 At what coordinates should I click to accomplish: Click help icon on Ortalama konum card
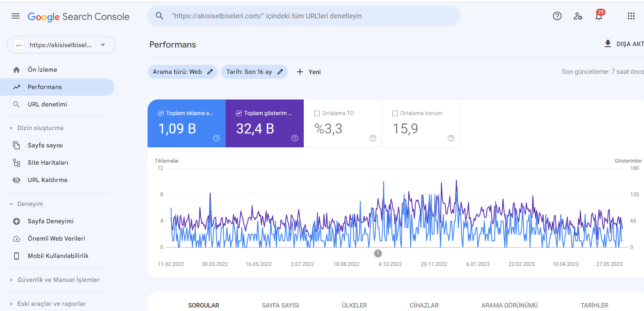tap(451, 138)
